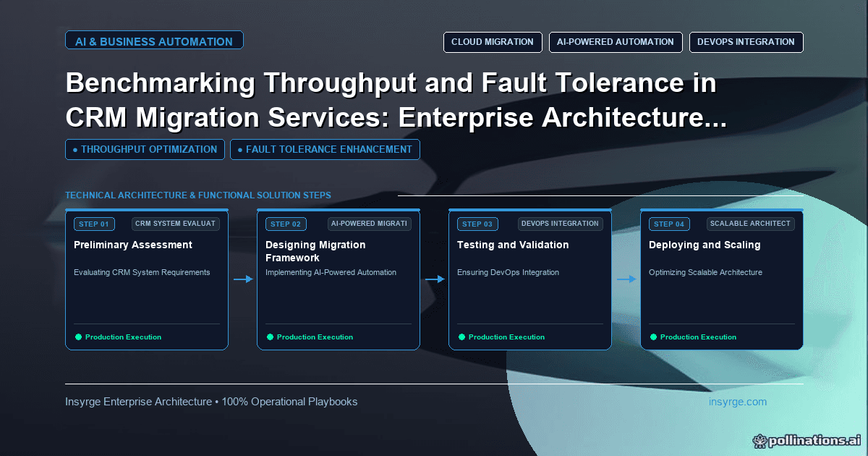This screenshot has height=456, width=868.
Task: Click the STEP 01 badge
Action: (94, 224)
